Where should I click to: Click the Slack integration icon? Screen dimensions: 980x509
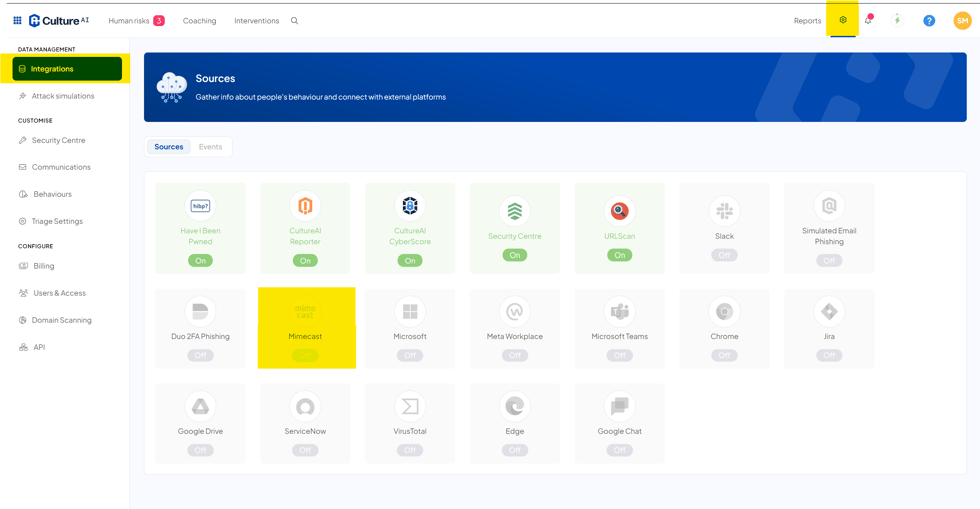(724, 211)
